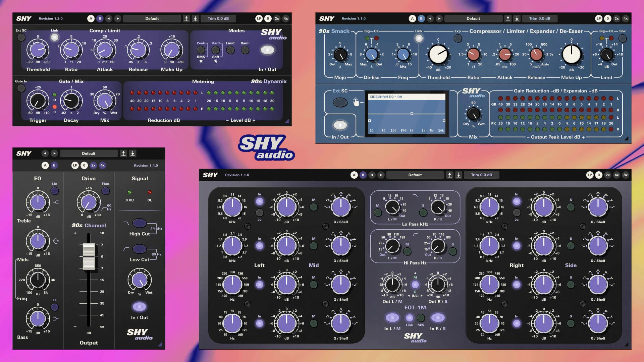Screen dimensions: 644x362
Task: Select the B state in 90s Dynamix
Action: coord(100,18)
